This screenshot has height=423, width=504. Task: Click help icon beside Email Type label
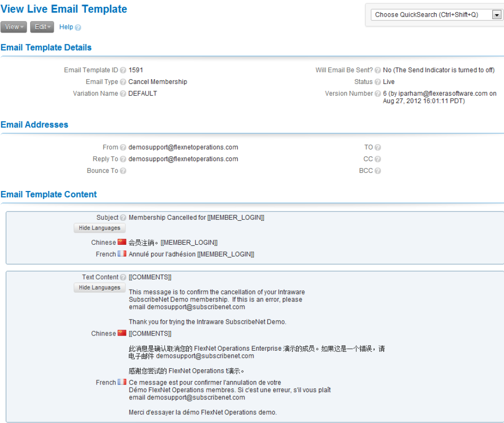tap(123, 82)
